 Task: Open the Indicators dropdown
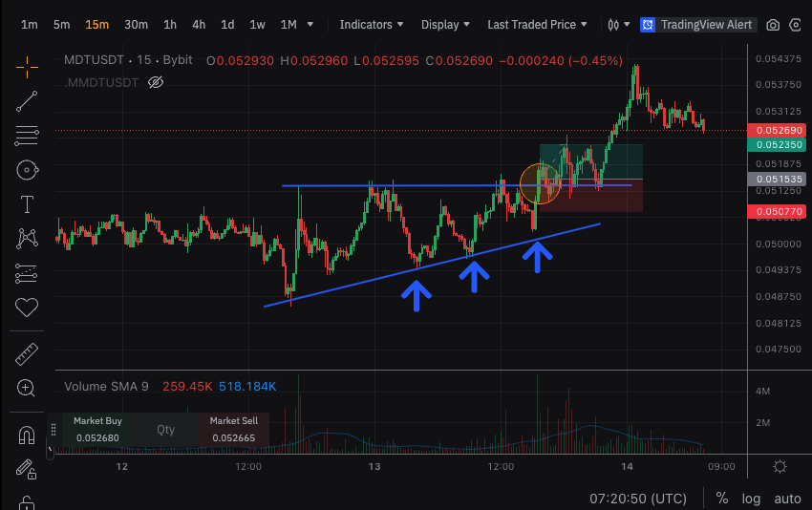click(x=371, y=24)
